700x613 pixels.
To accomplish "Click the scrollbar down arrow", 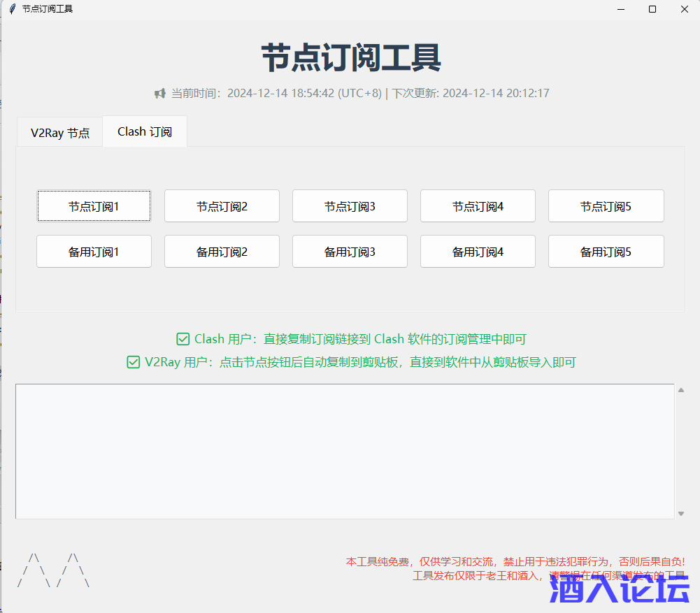I will (x=680, y=512).
